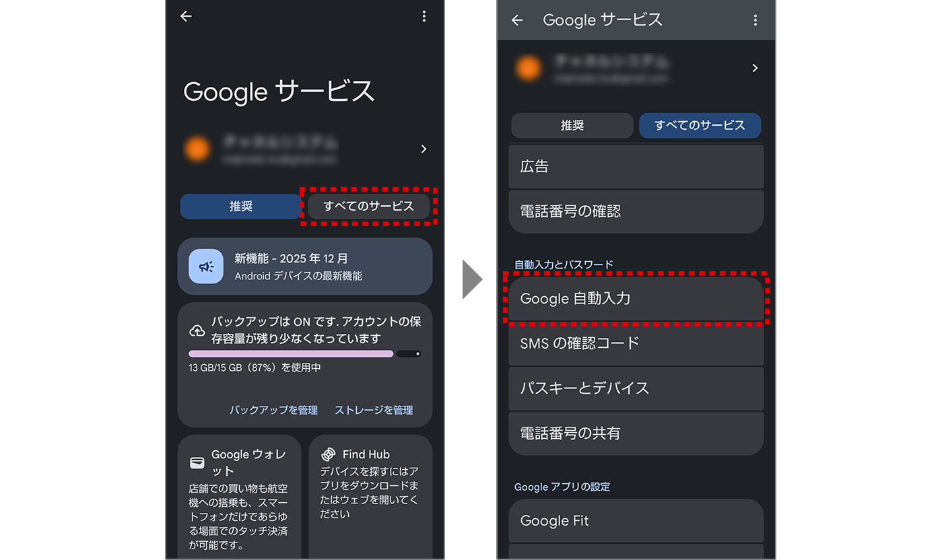
Task: Open SMS の確認コード option
Action: [636, 343]
